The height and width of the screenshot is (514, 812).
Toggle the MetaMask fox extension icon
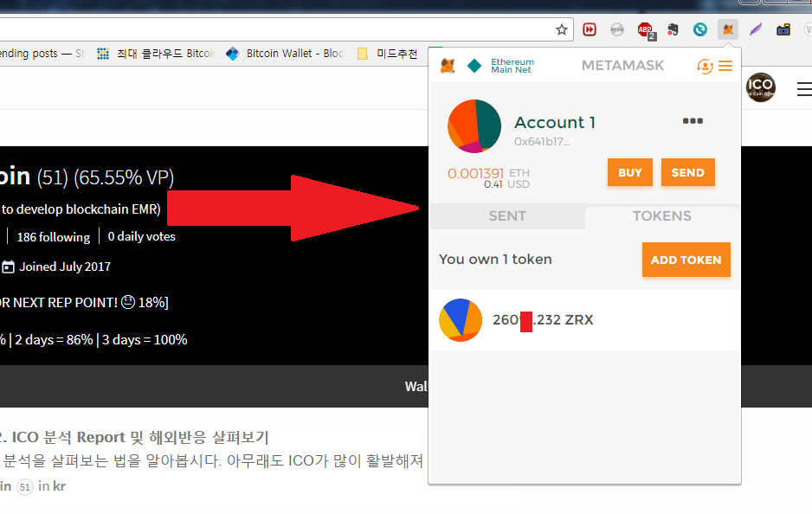coord(727,29)
